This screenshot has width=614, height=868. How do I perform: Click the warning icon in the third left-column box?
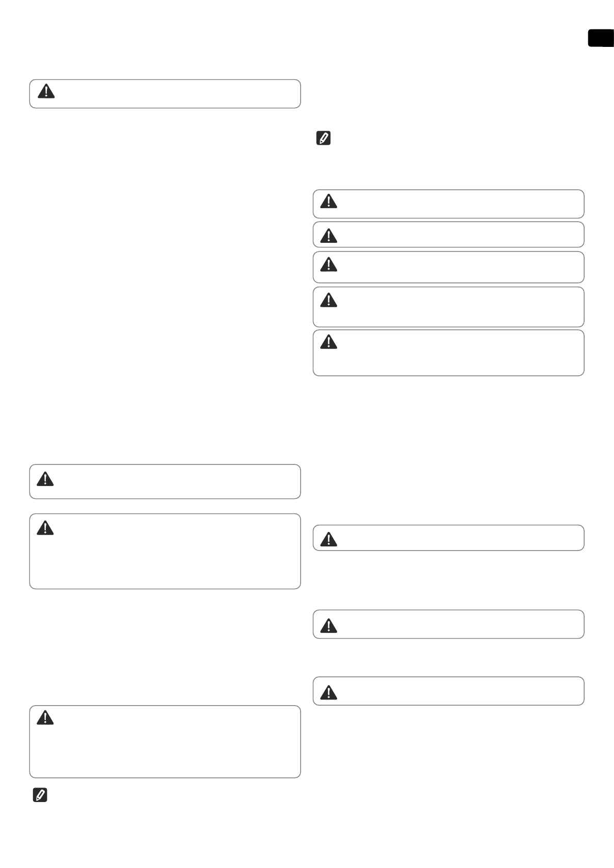tap(45, 528)
